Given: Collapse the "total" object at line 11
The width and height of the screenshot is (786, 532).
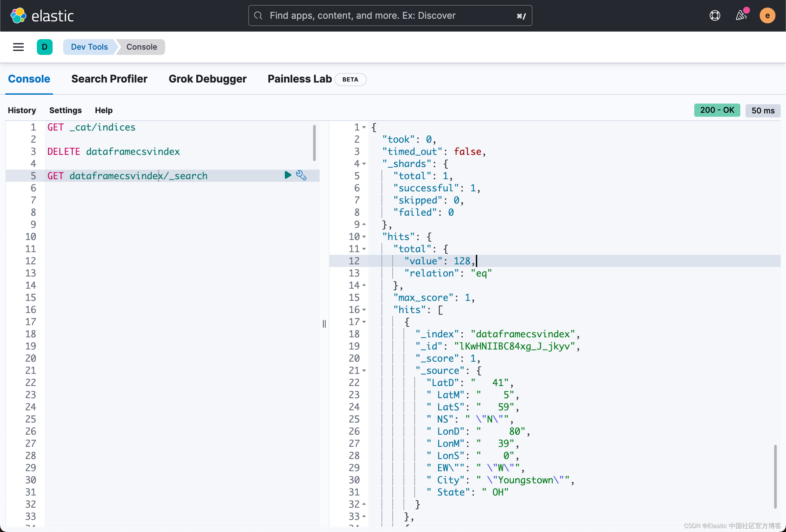Looking at the screenshot, I should pos(364,249).
